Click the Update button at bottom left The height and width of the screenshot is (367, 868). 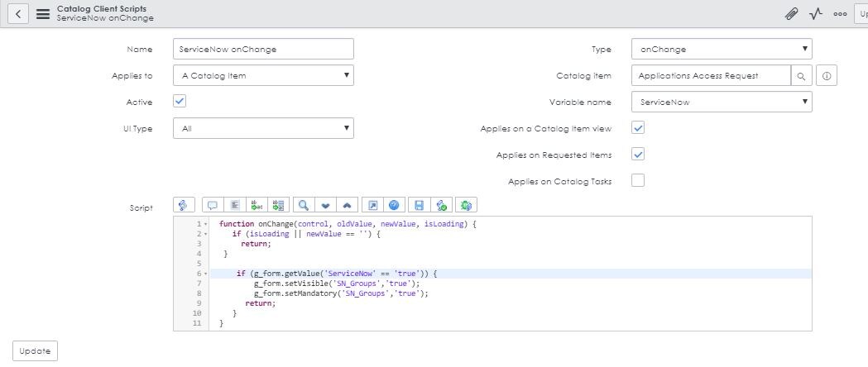[35, 351]
